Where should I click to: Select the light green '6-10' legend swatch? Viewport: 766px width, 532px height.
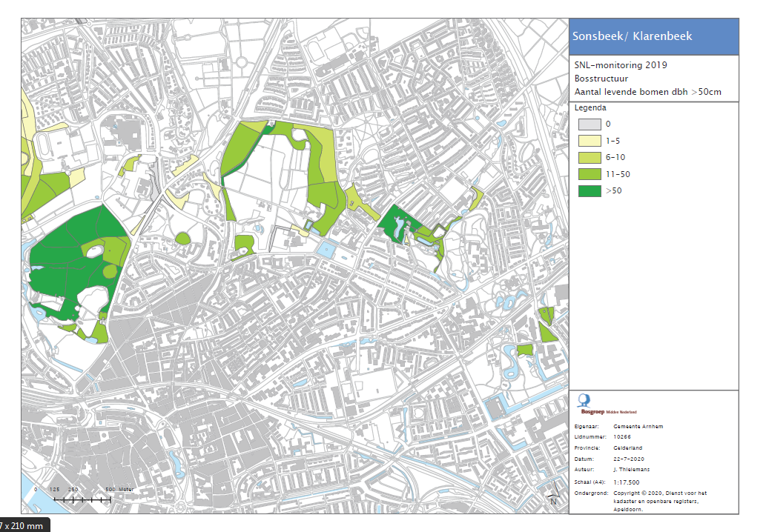pos(590,158)
